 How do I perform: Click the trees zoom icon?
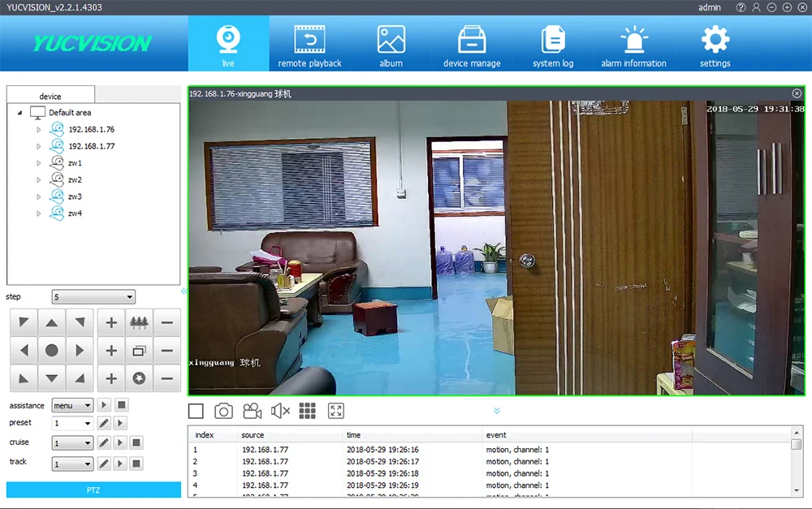coord(139,322)
